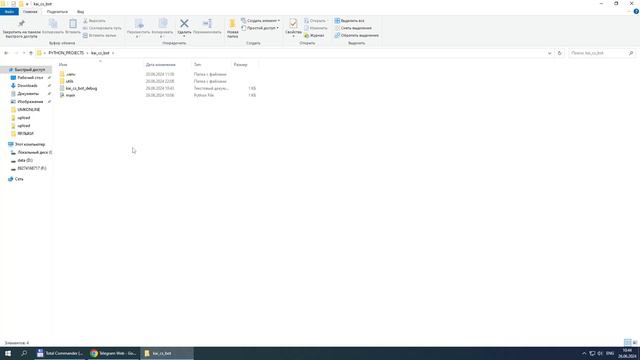Image resolution: width=640 pixels, height=360 pixels.
Task: Expand the Создать элемент dropdown
Action: click(x=260, y=21)
